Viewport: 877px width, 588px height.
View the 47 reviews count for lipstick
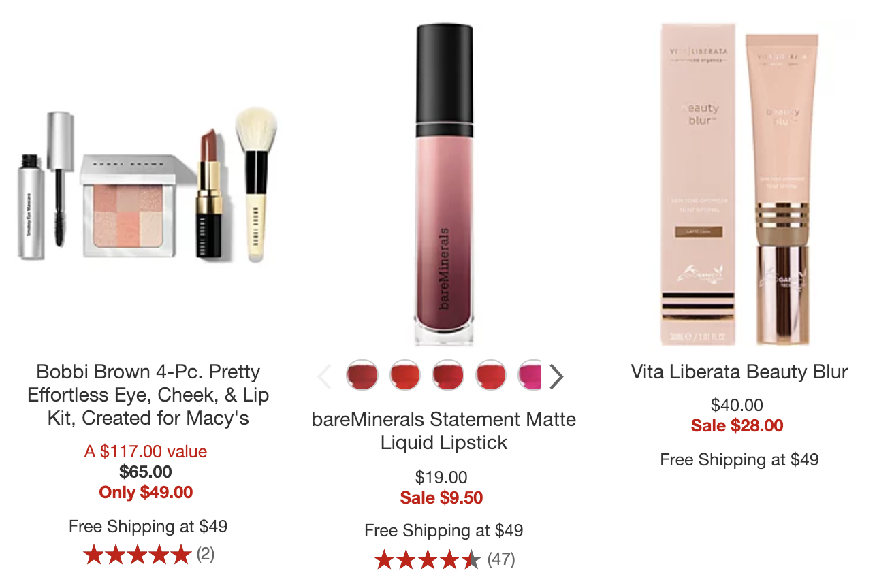click(x=501, y=560)
